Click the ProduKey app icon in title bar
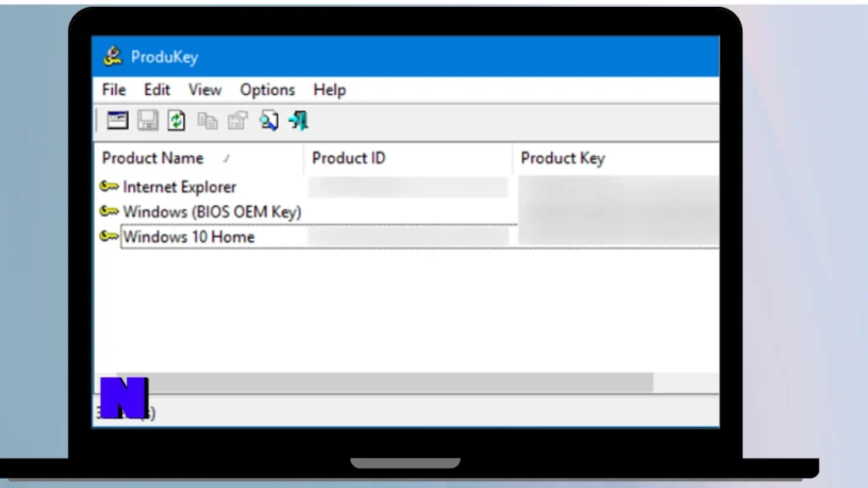 (113, 56)
